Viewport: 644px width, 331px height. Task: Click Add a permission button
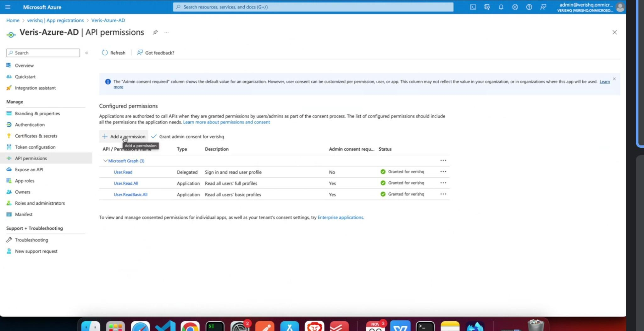tap(124, 136)
